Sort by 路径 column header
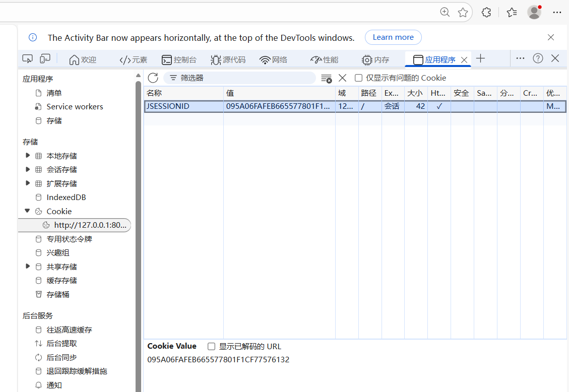The width and height of the screenshot is (569, 392). (x=370, y=93)
